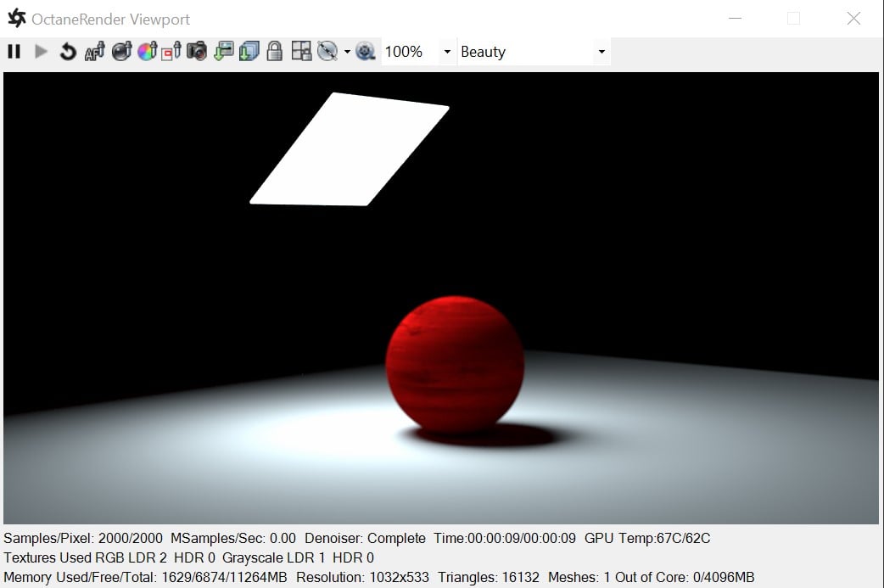The width and height of the screenshot is (884, 588).
Task: Click the "OctaneRender Viewport" window title
Action: 111,20
